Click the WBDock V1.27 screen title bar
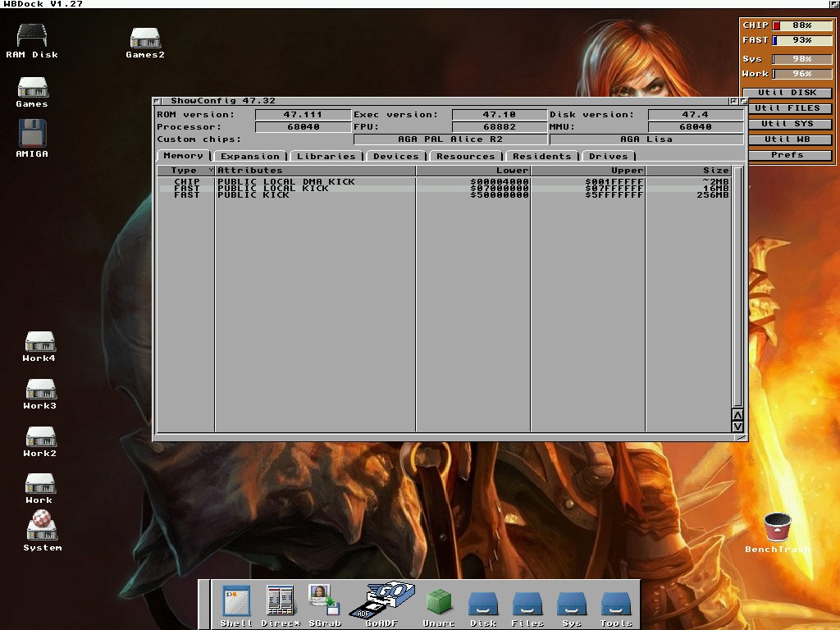 [x=415, y=4]
